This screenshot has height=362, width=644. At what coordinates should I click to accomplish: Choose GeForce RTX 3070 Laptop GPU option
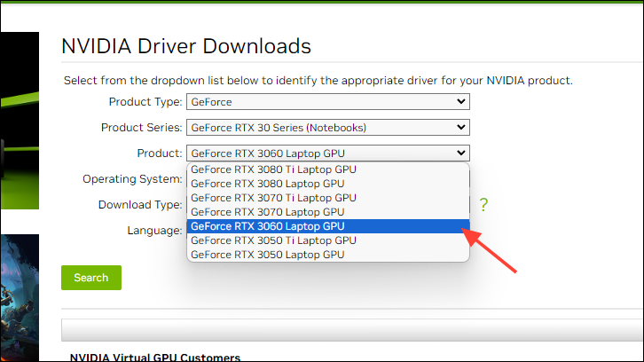[x=327, y=212]
